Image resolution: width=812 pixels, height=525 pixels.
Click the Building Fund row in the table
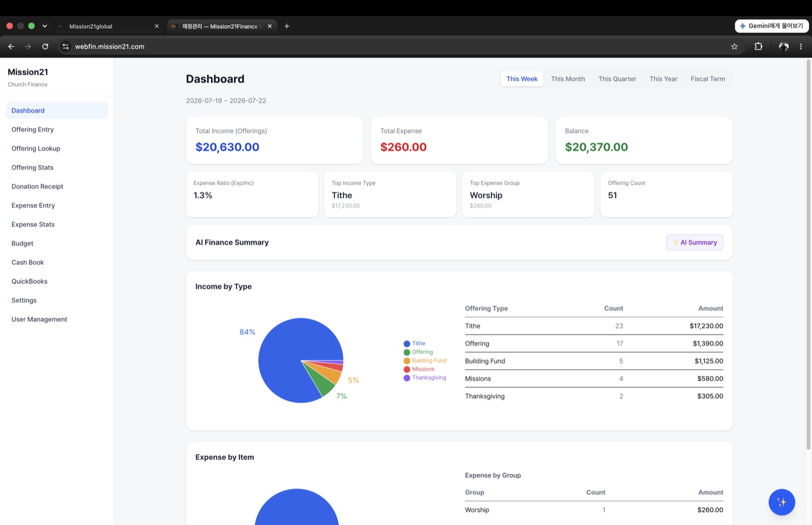point(594,361)
